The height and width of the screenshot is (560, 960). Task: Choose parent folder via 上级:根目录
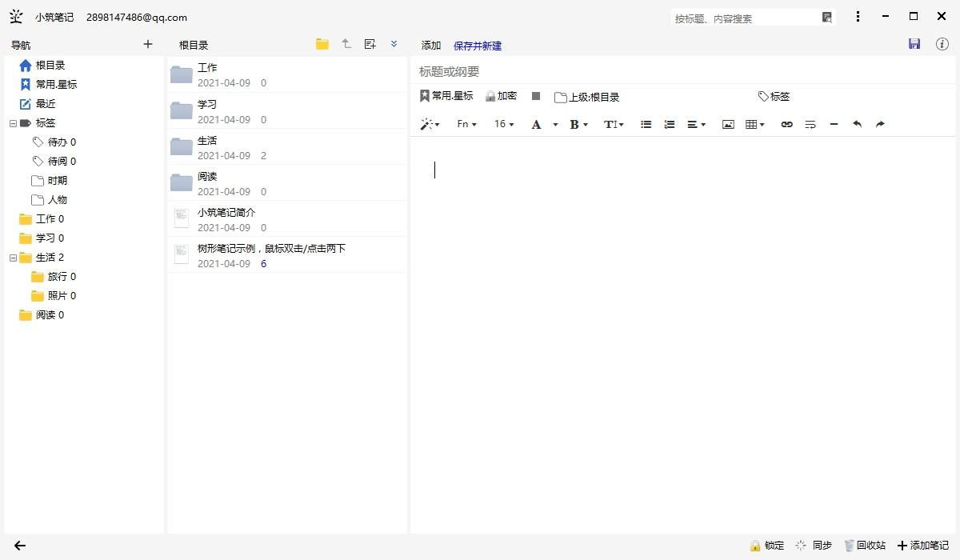pos(587,97)
